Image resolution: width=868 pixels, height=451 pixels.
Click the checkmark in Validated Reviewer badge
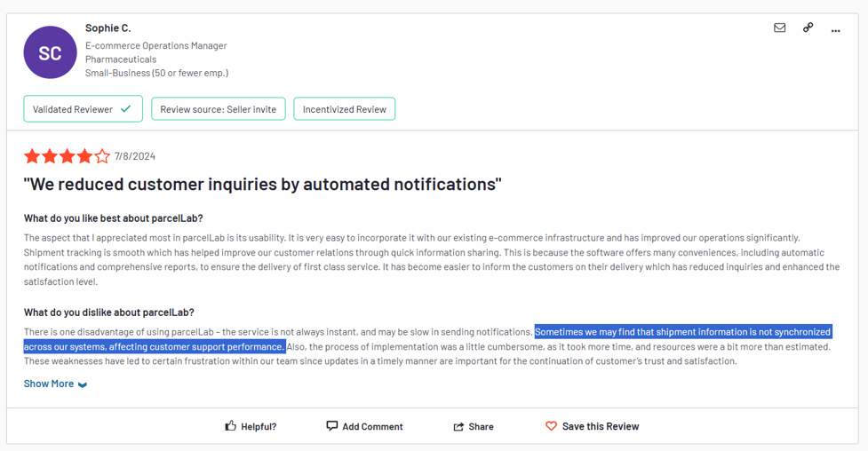pos(125,109)
